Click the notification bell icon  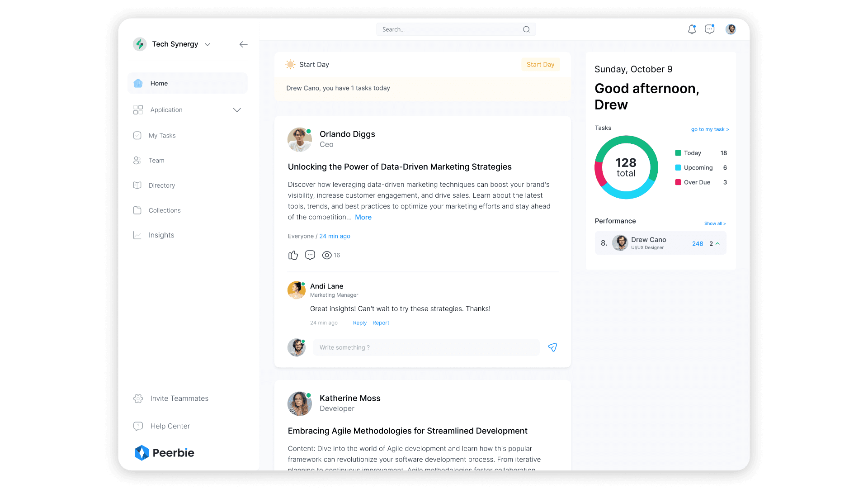pyautogui.click(x=692, y=29)
